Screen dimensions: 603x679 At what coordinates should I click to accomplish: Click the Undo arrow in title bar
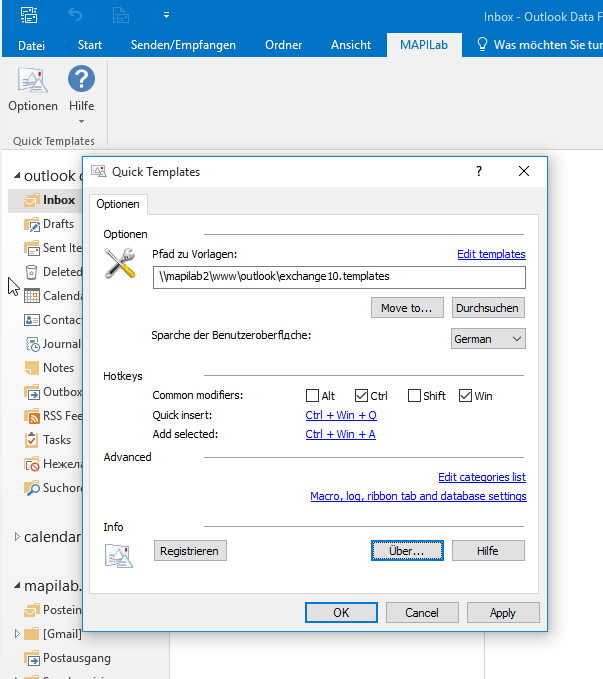point(75,15)
